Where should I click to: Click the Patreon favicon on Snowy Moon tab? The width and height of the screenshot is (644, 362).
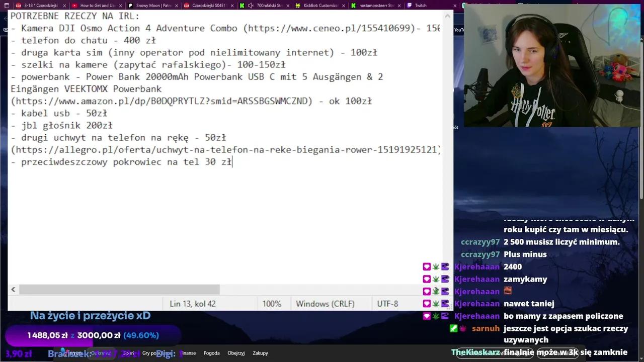click(130, 6)
